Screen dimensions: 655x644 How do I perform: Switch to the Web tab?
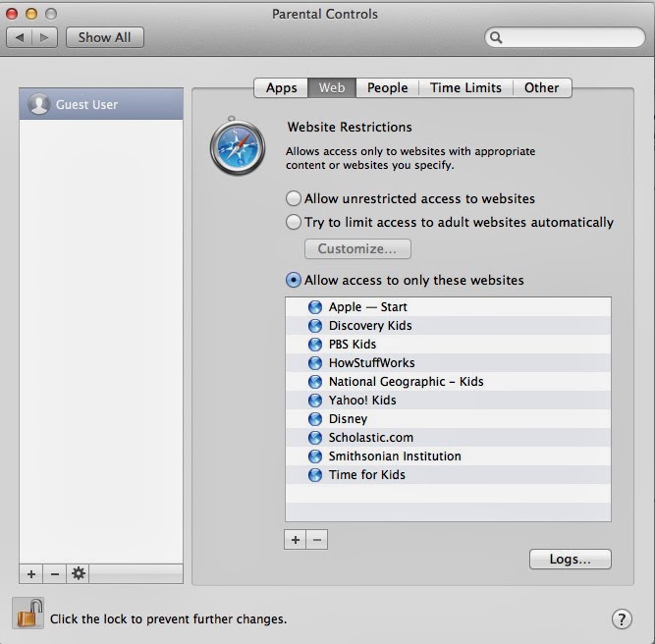332,87
